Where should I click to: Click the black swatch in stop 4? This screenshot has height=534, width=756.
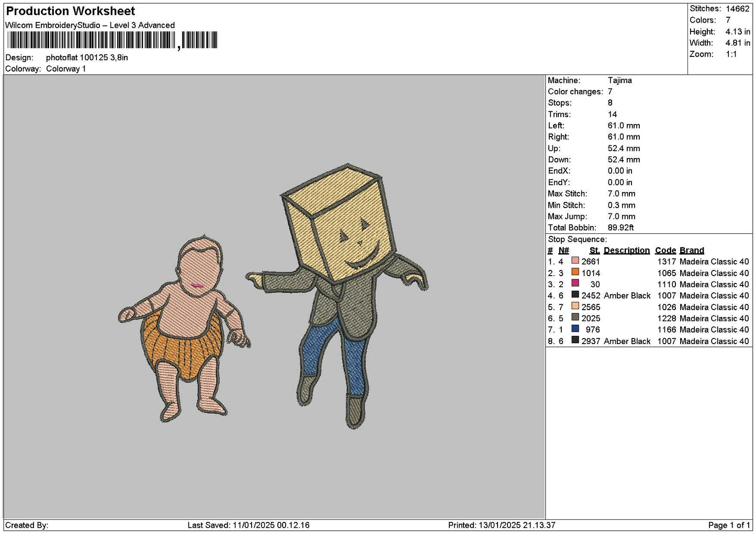(x=575, y=294)
